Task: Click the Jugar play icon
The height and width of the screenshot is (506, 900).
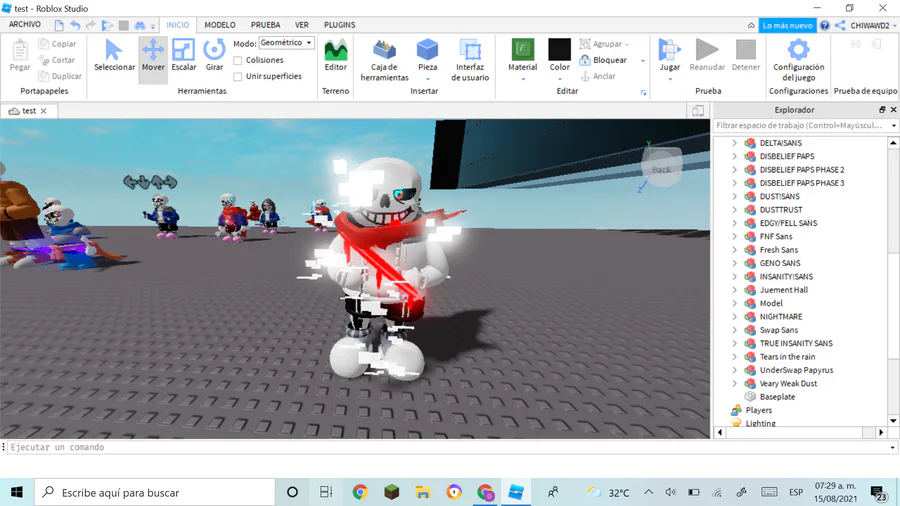Action: click(x=669, y=50)
